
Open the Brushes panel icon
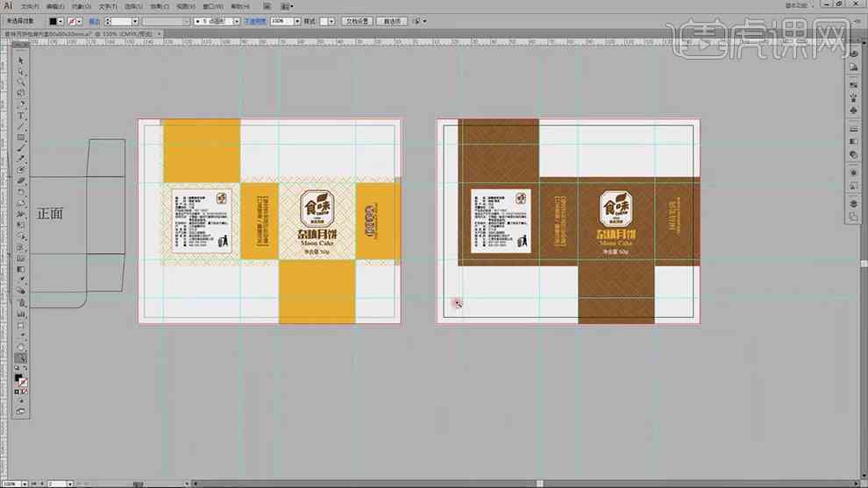pos(854,97)
